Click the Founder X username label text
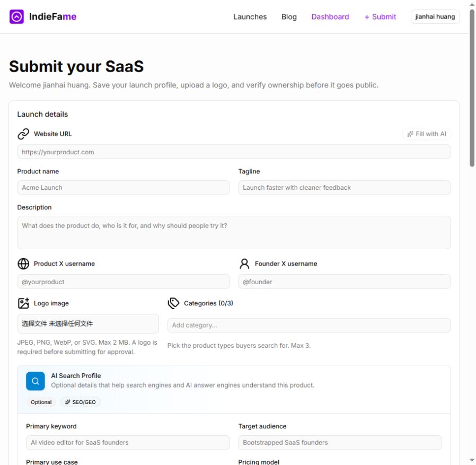The width and height of the screenshot is (476, 465). 286,264
